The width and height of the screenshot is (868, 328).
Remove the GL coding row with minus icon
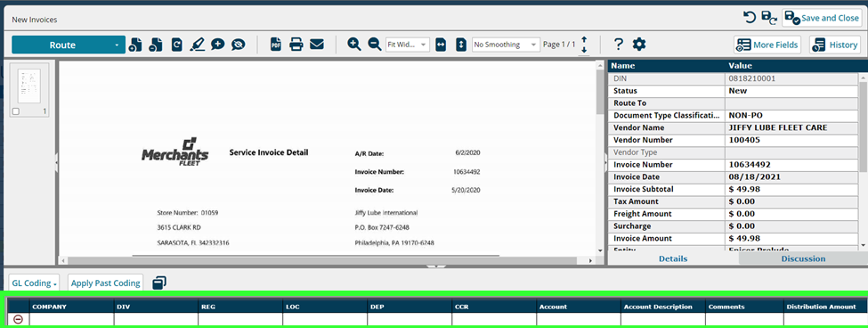[18, 319]
